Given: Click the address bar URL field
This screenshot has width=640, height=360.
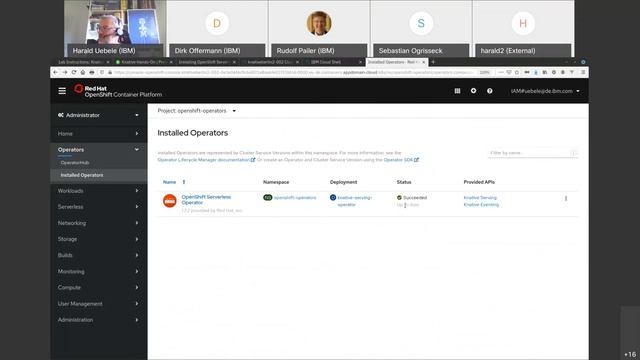Looking at the screenshot, I should 292,72.
